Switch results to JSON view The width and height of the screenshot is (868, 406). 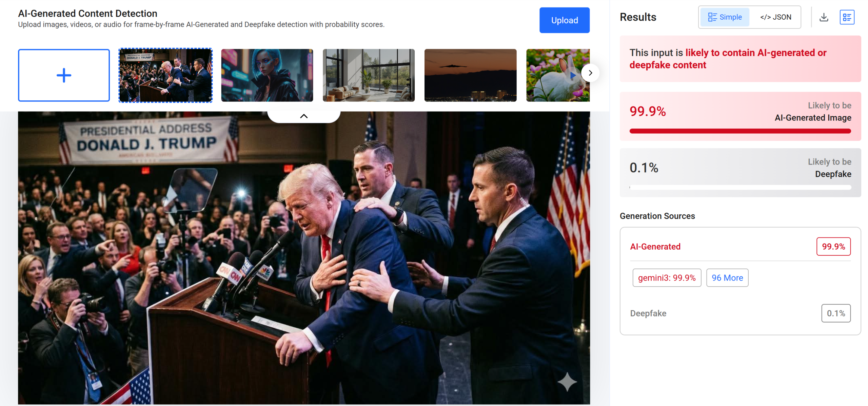[x=775, y=17]
